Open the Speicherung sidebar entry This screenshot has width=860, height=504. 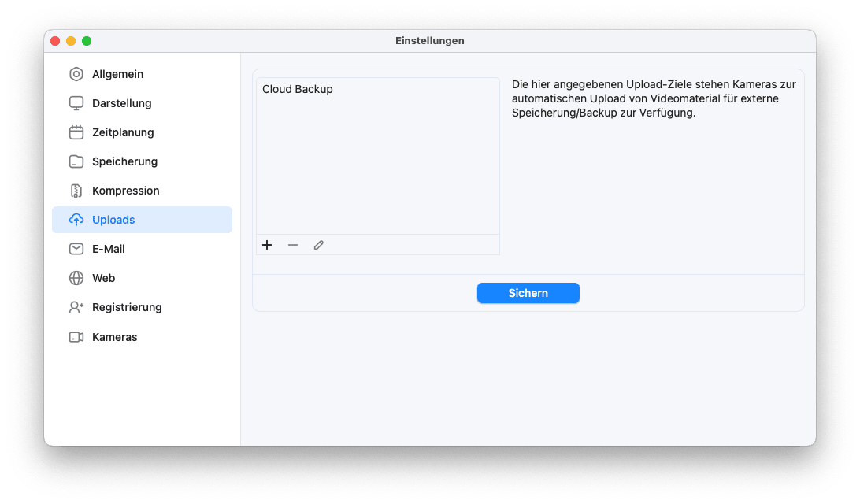pos(124,161)
